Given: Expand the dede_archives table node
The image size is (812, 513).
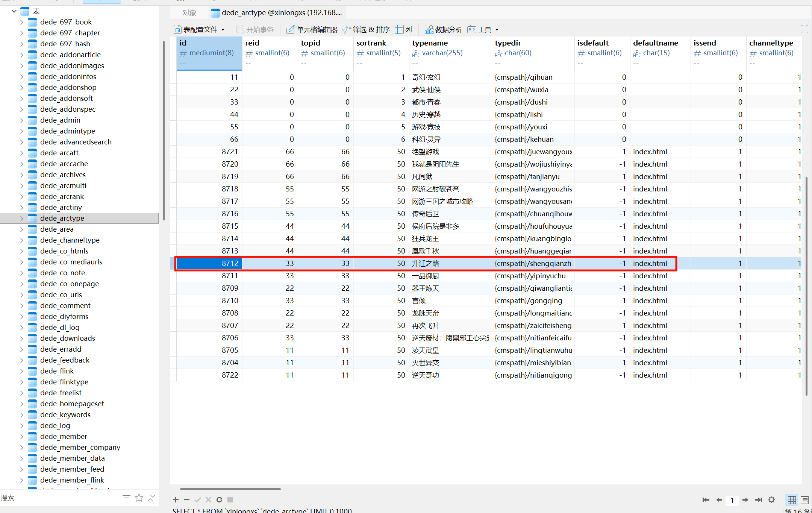Looking at the screenshot, I should (x=21, y=175).
